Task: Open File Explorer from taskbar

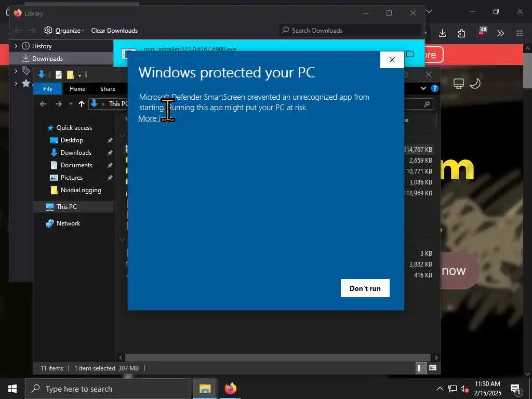Action: click(205, 389)
